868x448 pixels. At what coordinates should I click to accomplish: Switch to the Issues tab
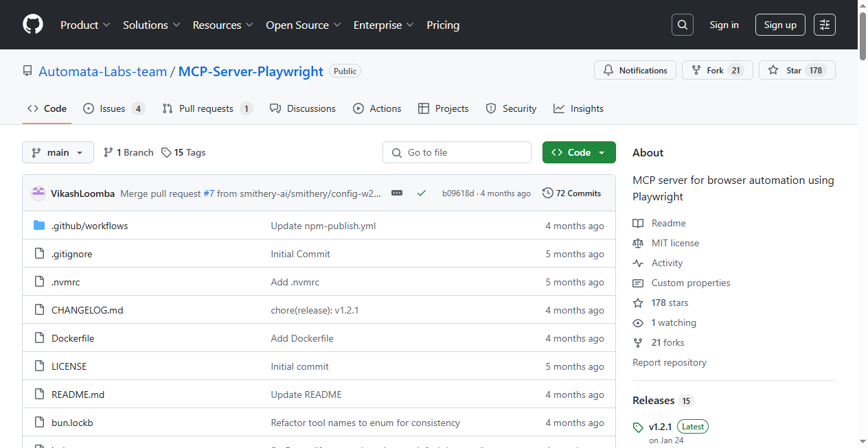[x=114, y=108]
